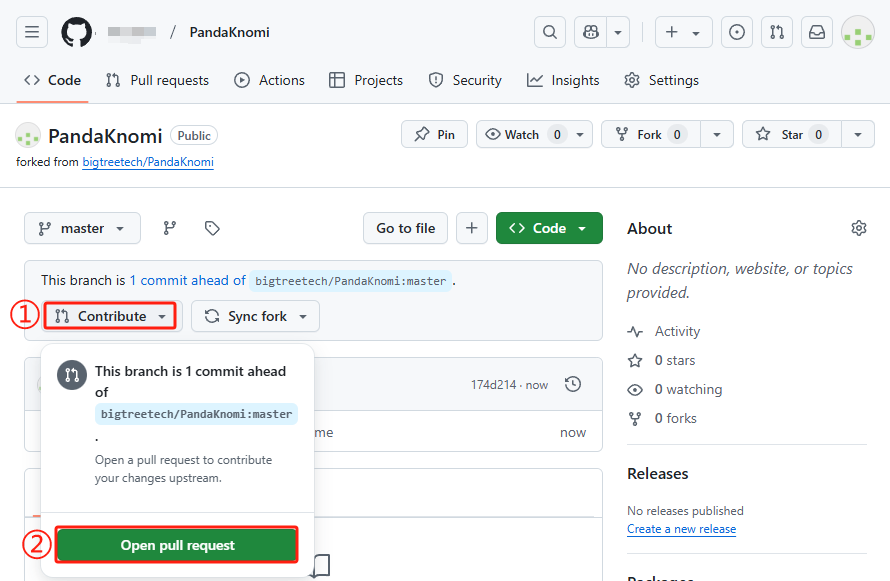
Task: Pin the PandaKnomi repository
Action: 434,134
